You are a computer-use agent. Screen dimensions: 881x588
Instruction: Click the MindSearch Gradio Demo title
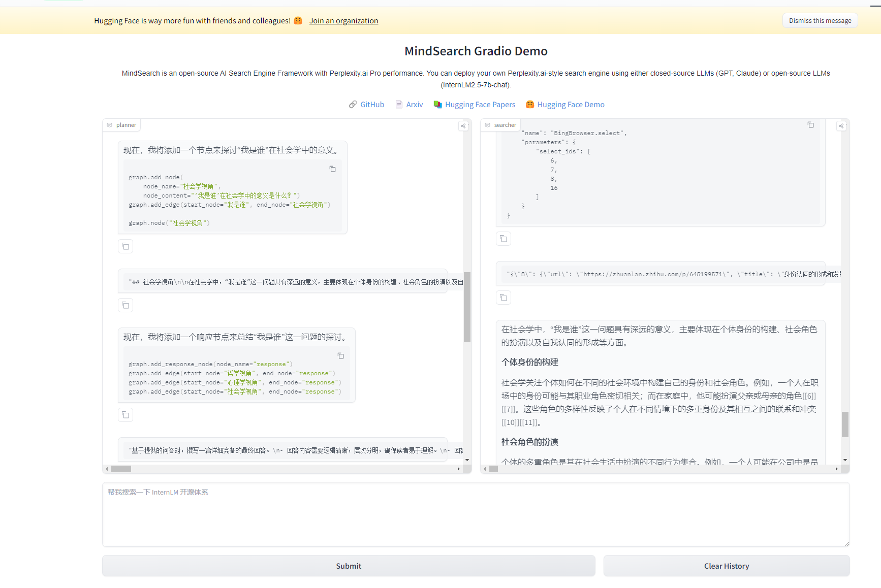tap(476, 51)
